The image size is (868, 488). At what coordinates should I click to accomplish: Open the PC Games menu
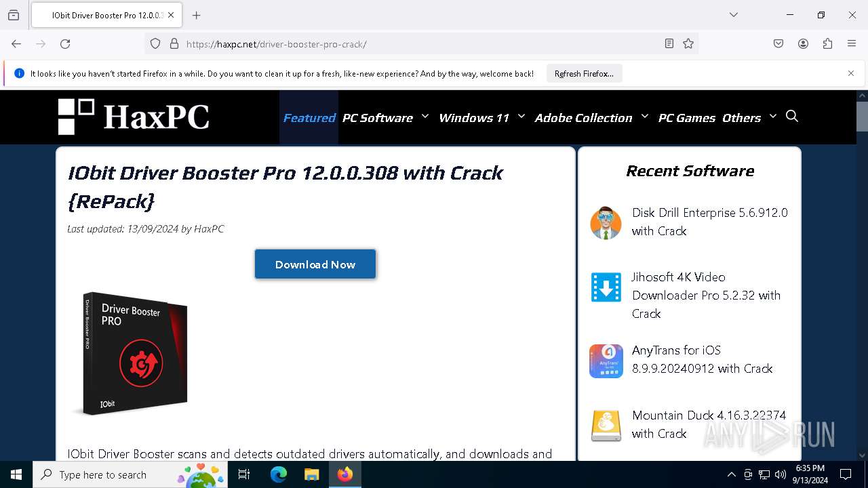click(x=686, y=118)
